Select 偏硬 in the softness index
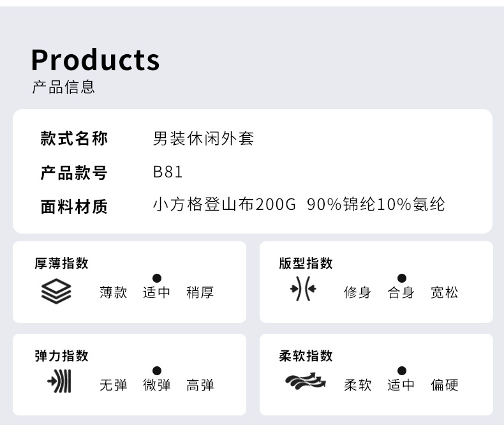Image resolution: width=504 pixels, height=425 pixels. (x=445, y=385)
